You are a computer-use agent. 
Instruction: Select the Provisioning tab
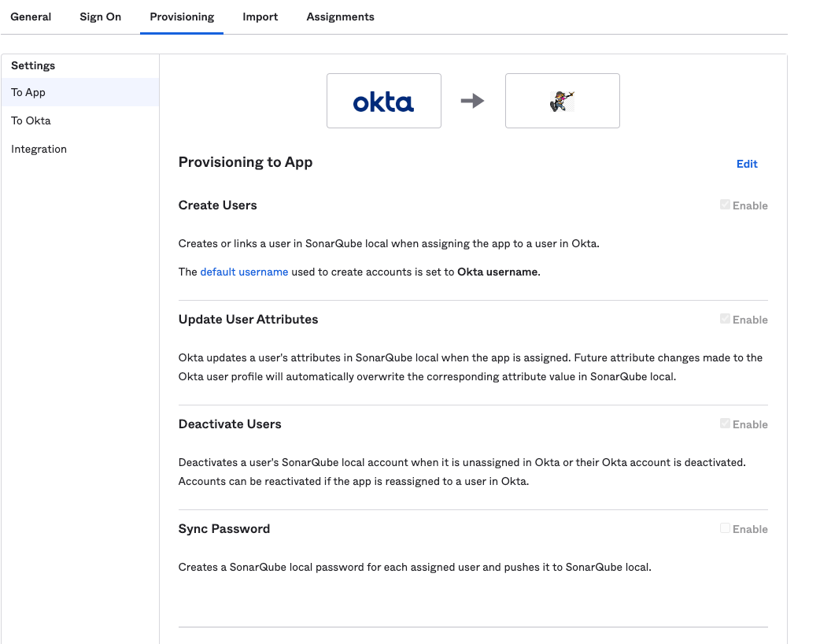click(x=181, y=16)
